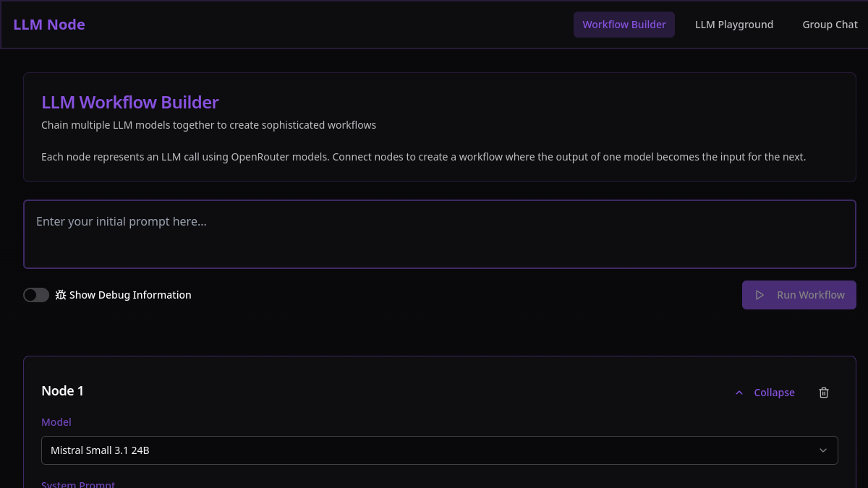Click the bug icon beside Show Debug Information

(61, 295)
